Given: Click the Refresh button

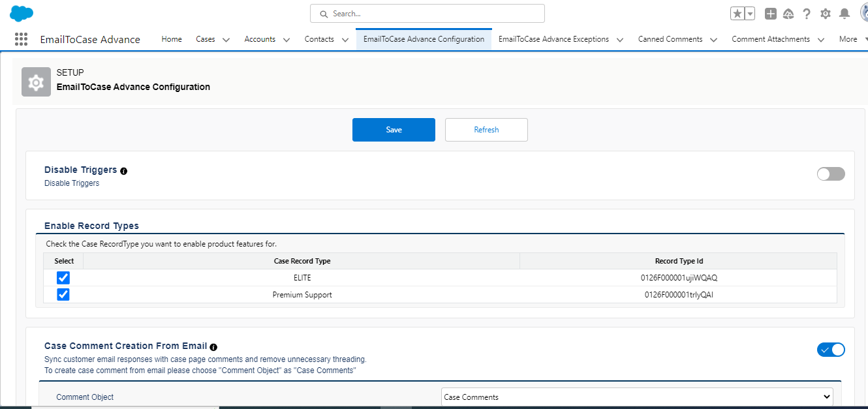Looking at the screenshot, I should pyautogui.click(x=486, y=130).
